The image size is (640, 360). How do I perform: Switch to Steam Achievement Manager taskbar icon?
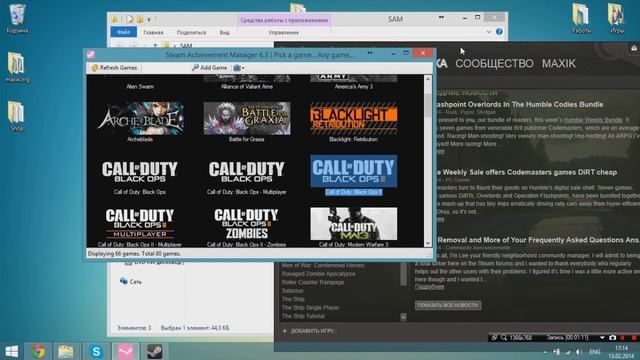tap(125, 351)
